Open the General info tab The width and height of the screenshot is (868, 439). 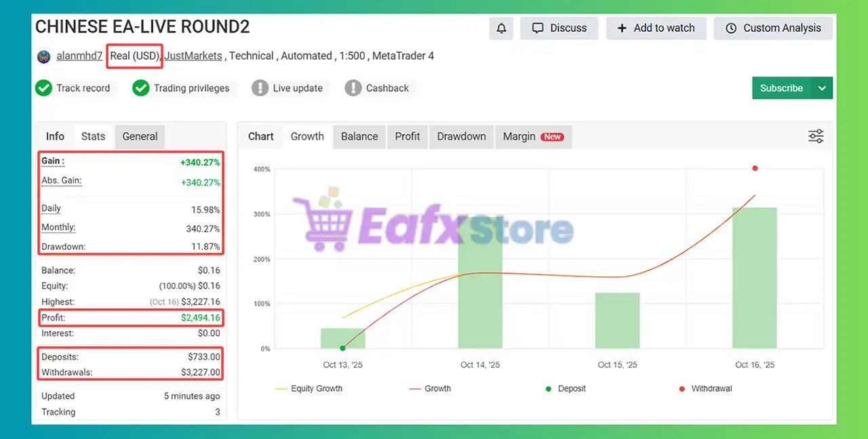(x=140, y=136)
